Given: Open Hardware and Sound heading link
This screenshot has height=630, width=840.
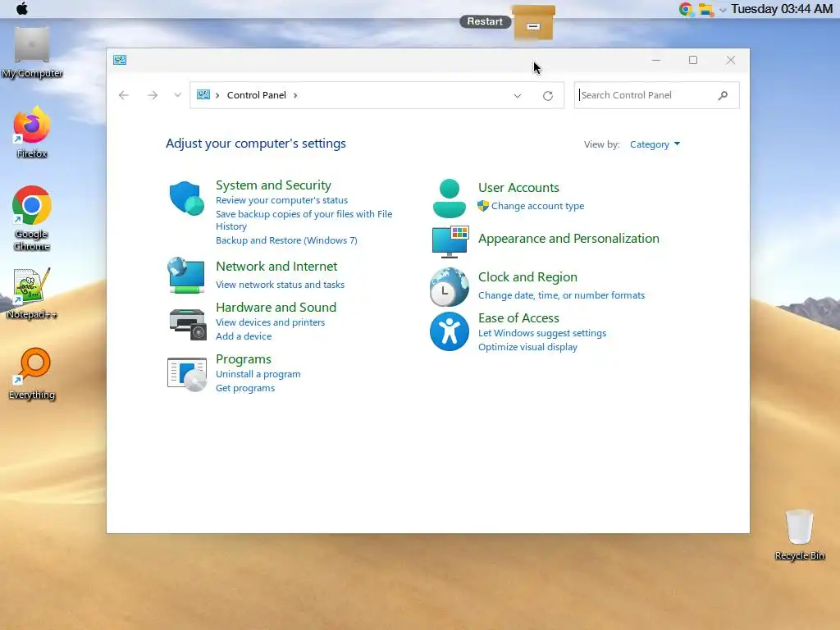Looking at the screenshot, I should pyautogui.click(x=276, y=307).
